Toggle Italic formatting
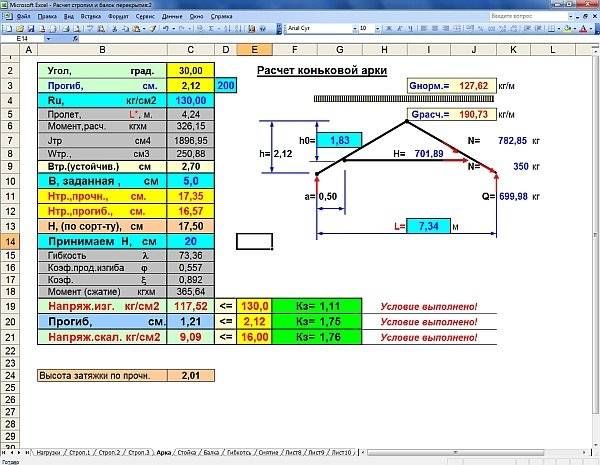The height and width of the screenshot is (465, 600). point(399,29)
